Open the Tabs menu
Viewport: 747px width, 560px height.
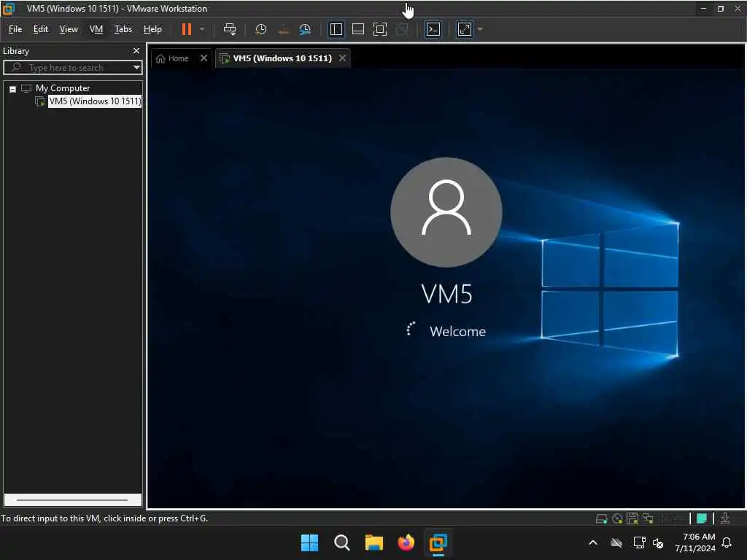123,29
